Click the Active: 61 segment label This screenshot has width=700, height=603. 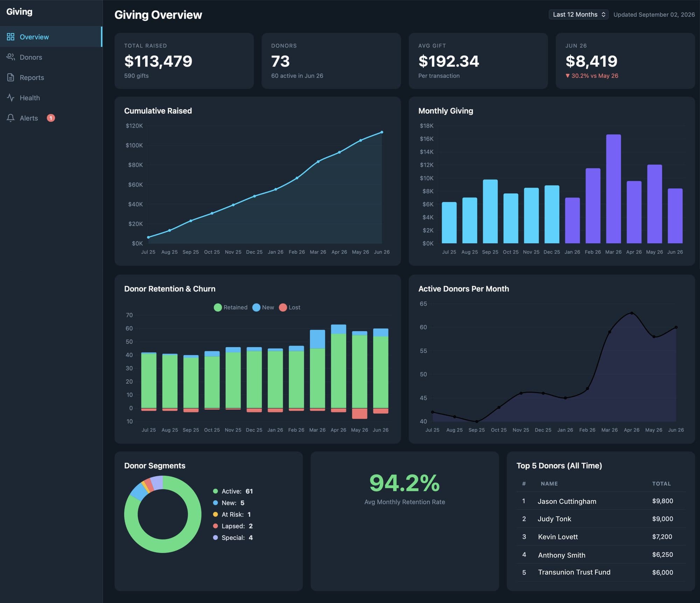(x=237, y=491)
